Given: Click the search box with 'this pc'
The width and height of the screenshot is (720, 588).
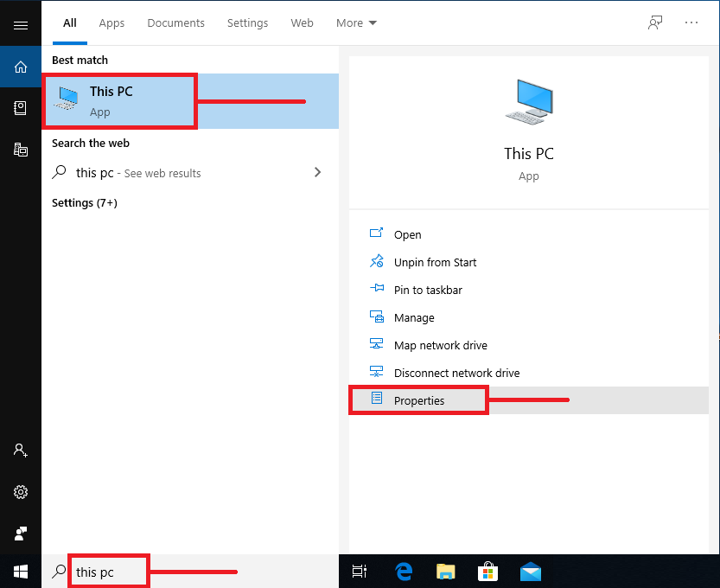Looking at the screenshot, I should [190, 572].
